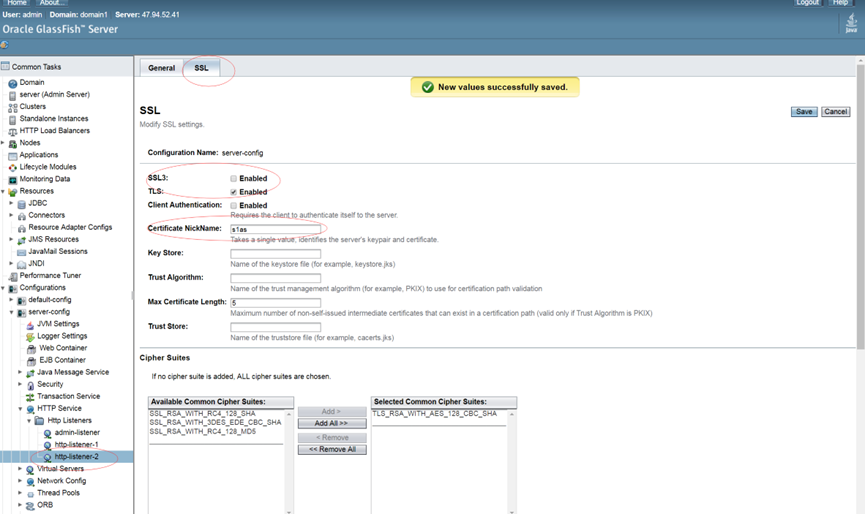Click the Applications icon
This screenshot has width=865, height=514.
(13, 156)
